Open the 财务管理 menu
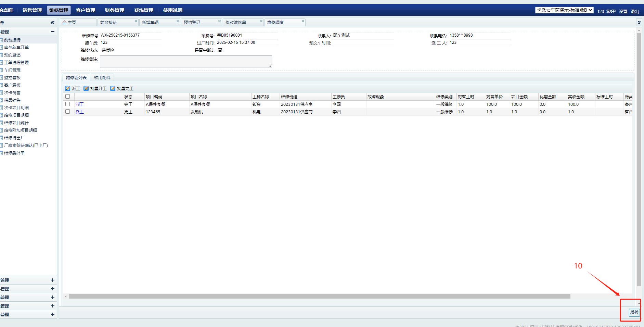 [x=114, y=10]
